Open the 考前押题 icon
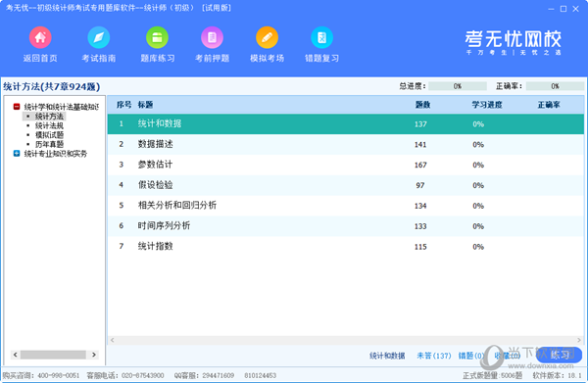 [213, 37]
